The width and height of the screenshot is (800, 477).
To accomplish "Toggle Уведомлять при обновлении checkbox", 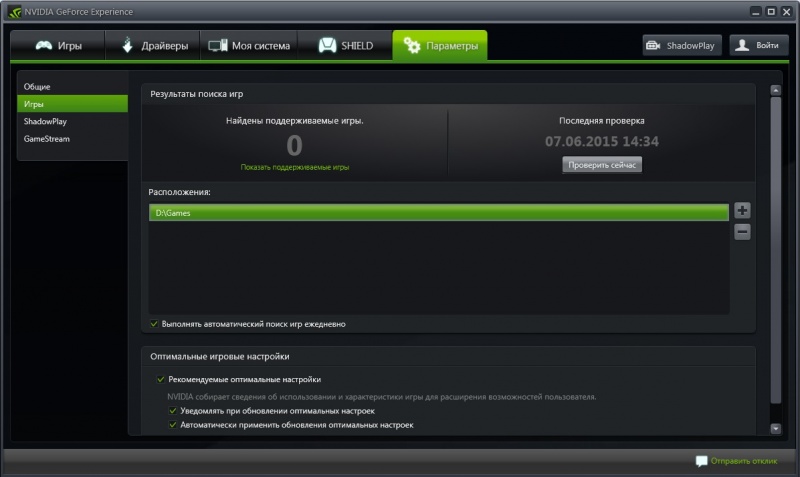I will [x=173, y=411].
